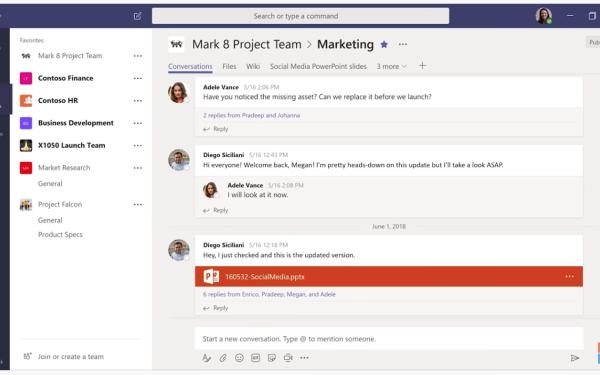Select Mark 8 Project Team in sidebar
The width and height of the screenshot is (600, 375).
[70, 56]
